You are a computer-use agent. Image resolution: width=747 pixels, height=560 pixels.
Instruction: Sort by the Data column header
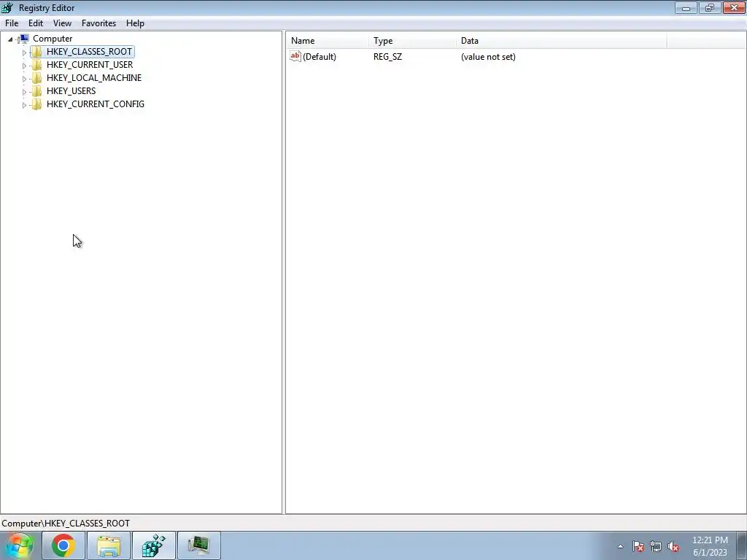click(x=561, y=41)
